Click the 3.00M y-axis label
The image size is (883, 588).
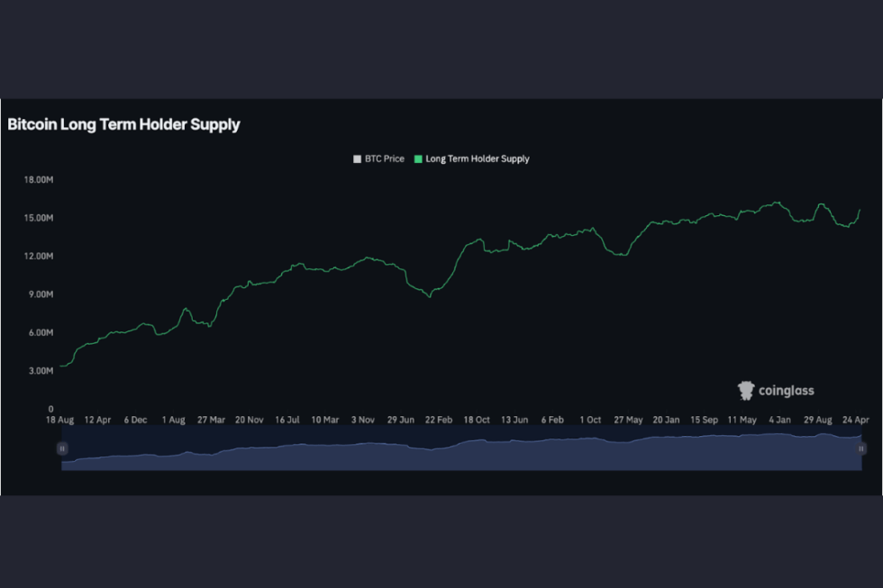click(41, 370)
